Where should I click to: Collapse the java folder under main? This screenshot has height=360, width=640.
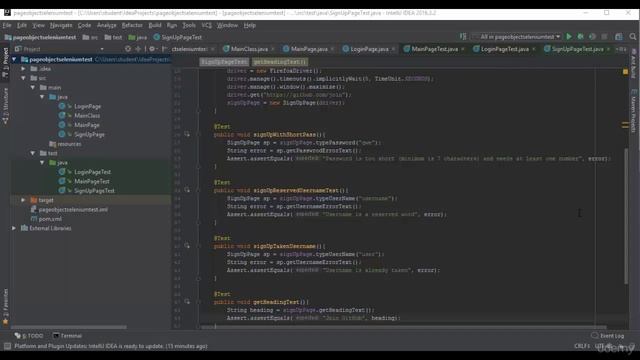pos(42,97)
